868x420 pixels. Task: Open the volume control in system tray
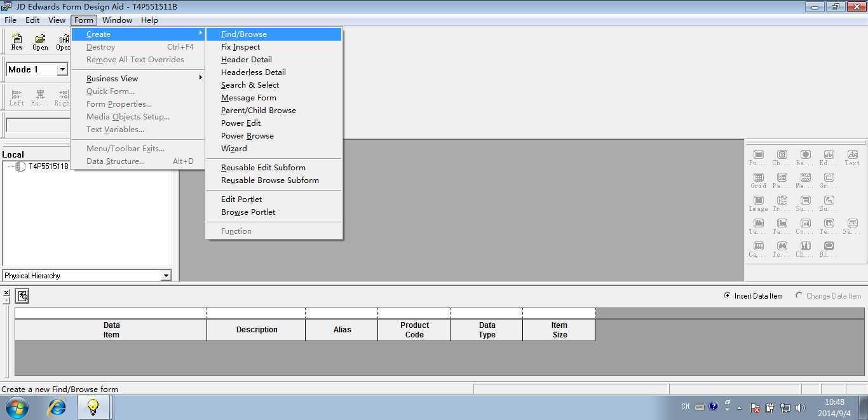point(801,408)
